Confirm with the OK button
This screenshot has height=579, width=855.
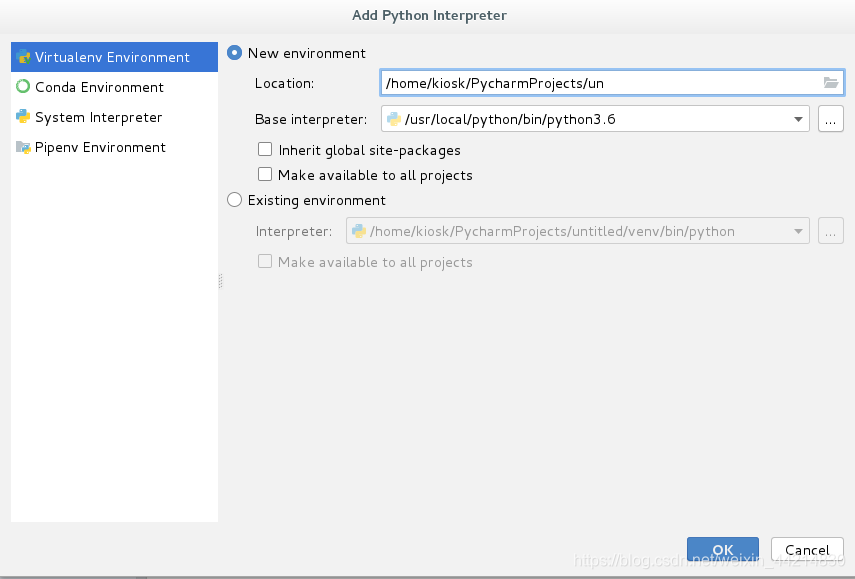click(x=722, y=550)
